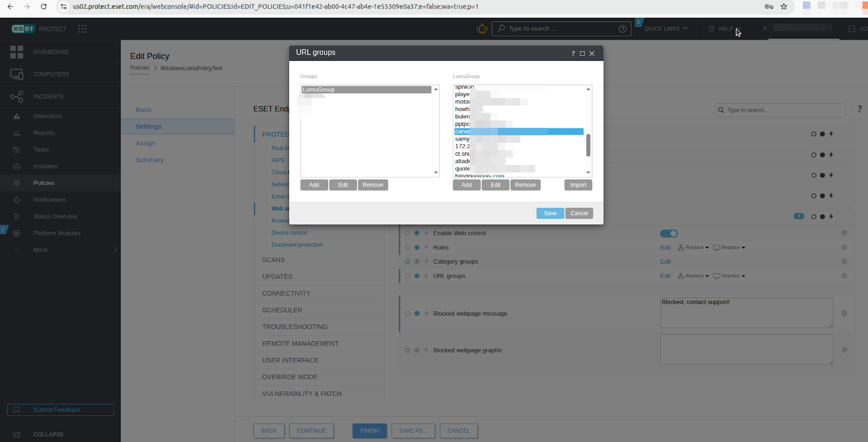The image size is (868, 442).
Task: Bookmark this page with the star icon
Action: [783, 7]
